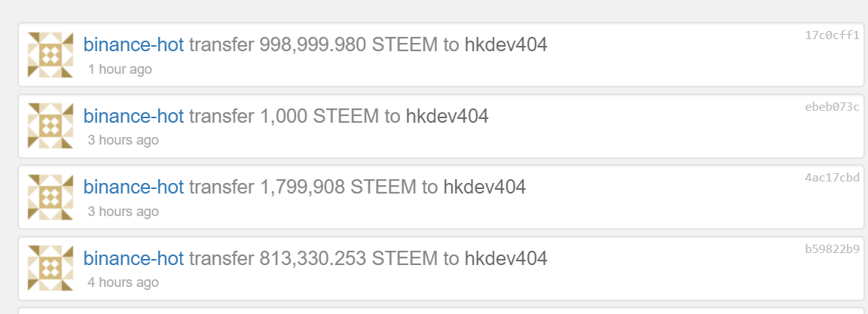
Task: Open binance-hot link in 1,799,908 STEEM row
Action: (133, 187)
